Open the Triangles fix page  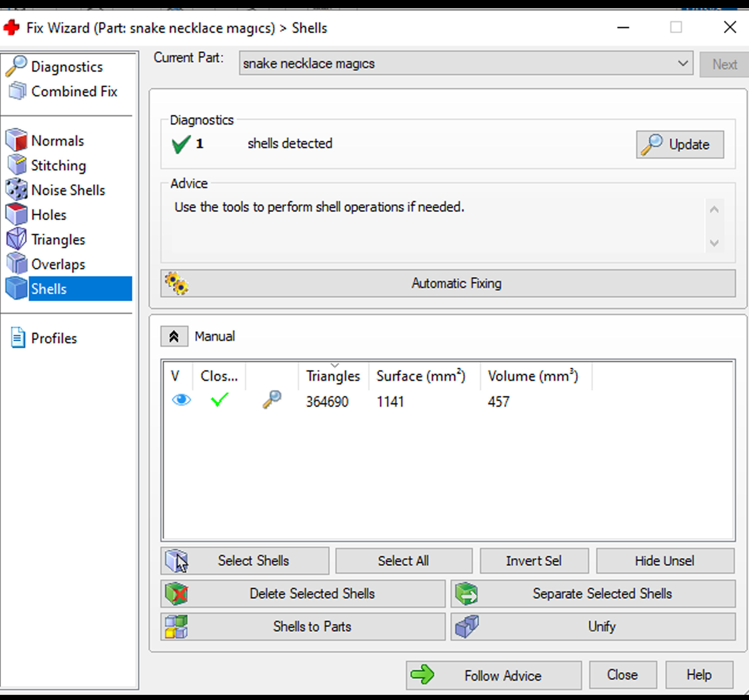coord(58,240)
